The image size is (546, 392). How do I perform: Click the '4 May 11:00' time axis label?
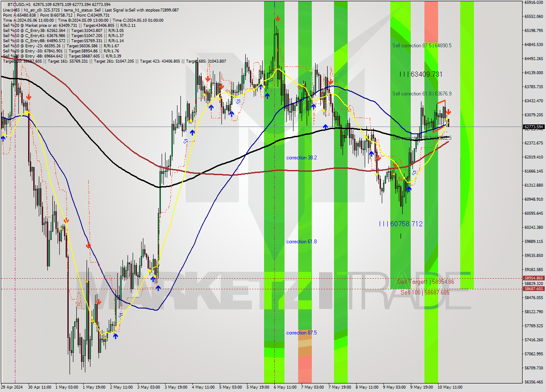point(203,387)
